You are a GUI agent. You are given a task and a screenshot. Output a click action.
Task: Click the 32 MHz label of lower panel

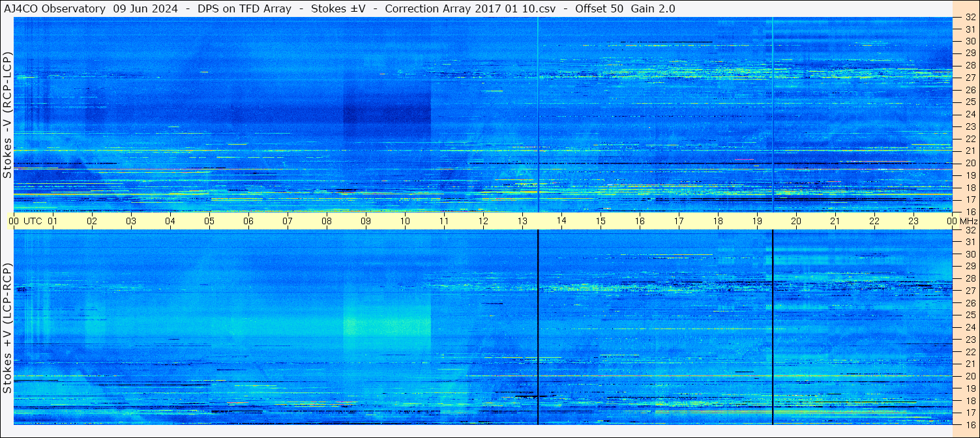(970, 230)
